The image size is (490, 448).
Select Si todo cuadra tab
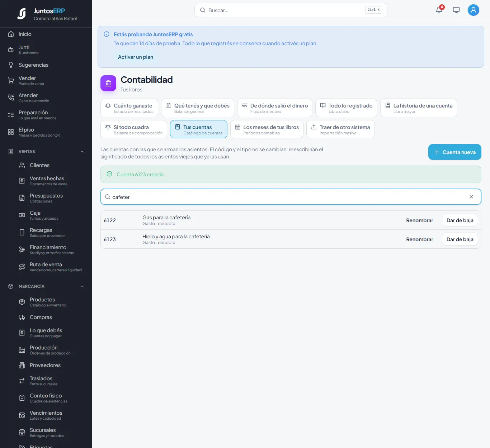pyautogui.click(x=134, y=129)
